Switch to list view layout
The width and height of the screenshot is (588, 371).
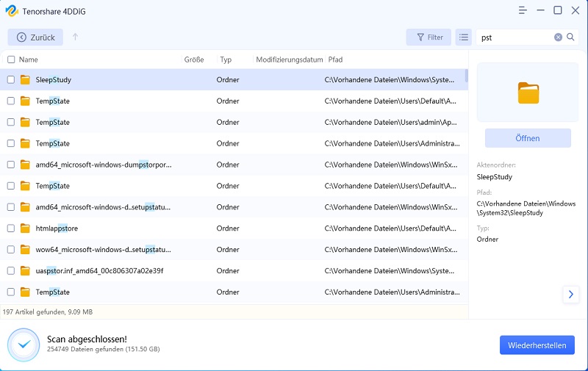click(x=463, y=37)
